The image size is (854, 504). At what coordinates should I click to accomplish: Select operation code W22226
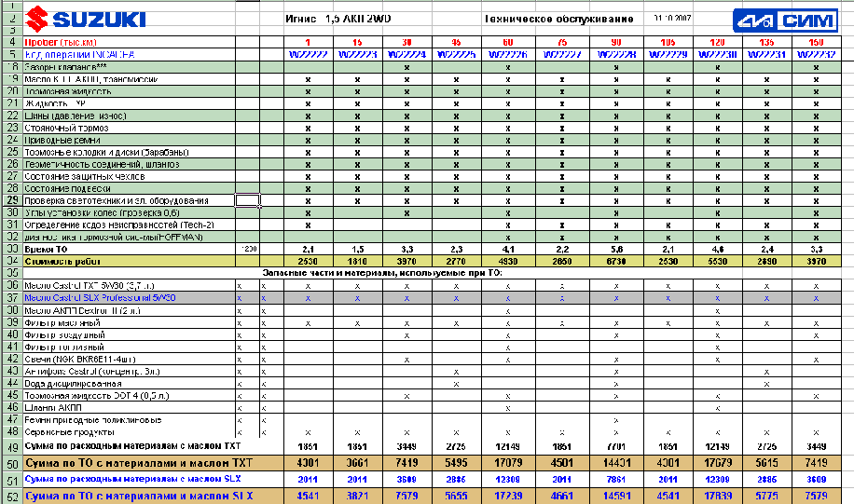[x=507, y=54]
